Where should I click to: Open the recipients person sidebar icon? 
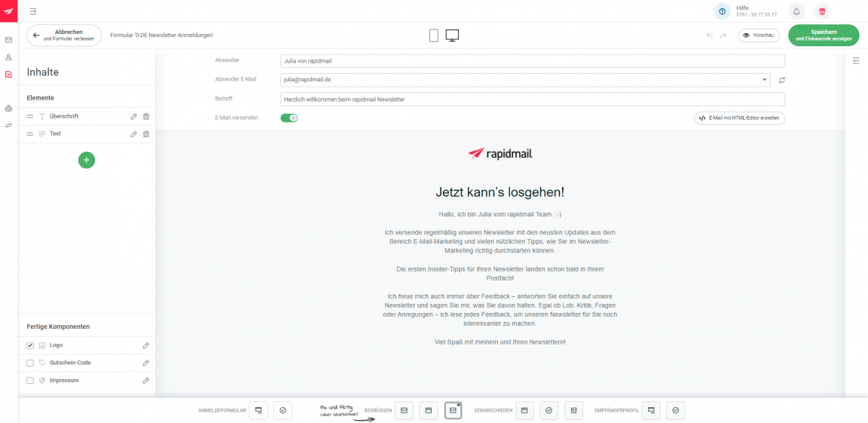(x=8, y=57)
